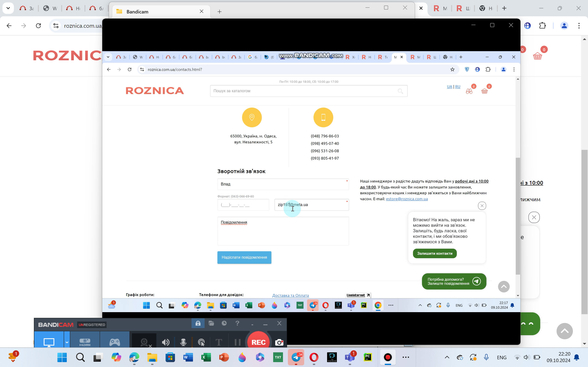
Task: Toggle webcam overlay in Bandicam
Action: point(144,342)
